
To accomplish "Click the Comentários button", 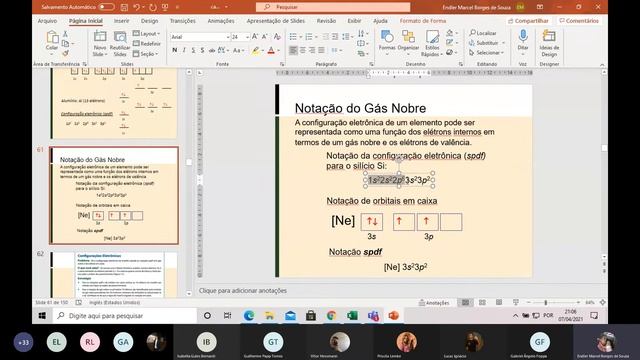I will pyautogui.click(x=579, y=21).
